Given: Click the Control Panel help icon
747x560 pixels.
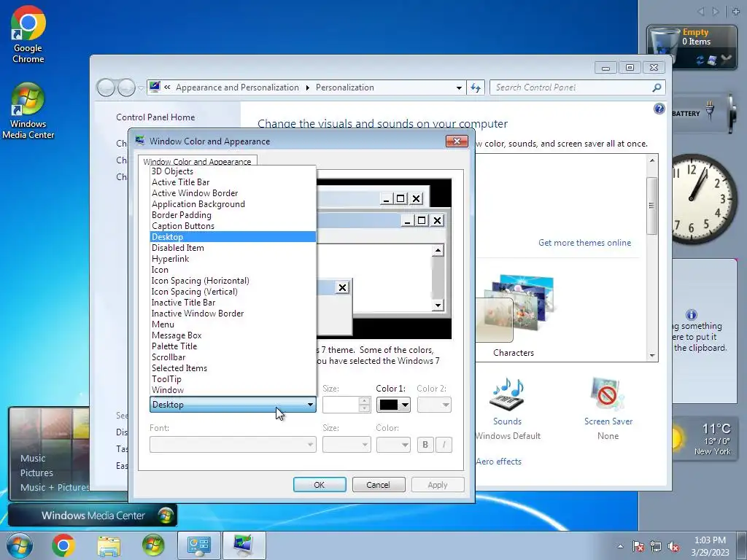Looking at the screenshot, I should click(659, 109).
